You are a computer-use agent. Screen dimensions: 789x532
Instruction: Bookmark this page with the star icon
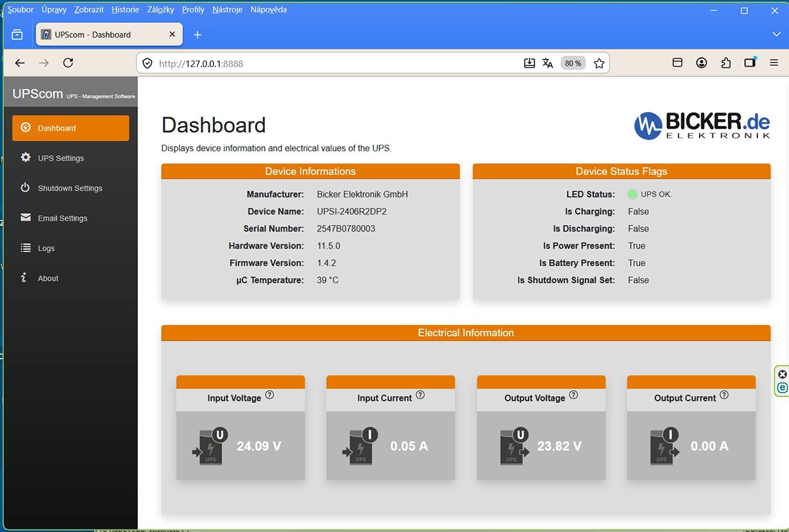point(599,63)
